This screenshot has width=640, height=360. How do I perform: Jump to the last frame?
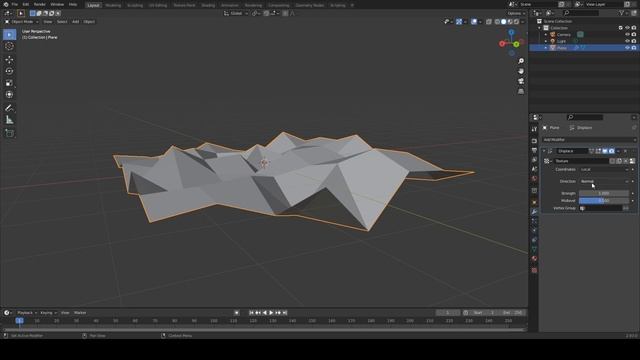tap(285, 313)
